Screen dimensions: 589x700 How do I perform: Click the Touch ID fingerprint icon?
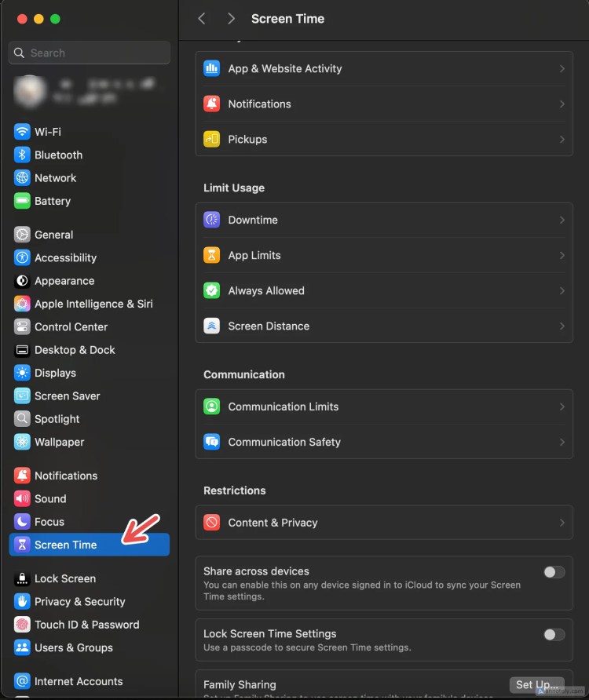click(x=22, y=625)
